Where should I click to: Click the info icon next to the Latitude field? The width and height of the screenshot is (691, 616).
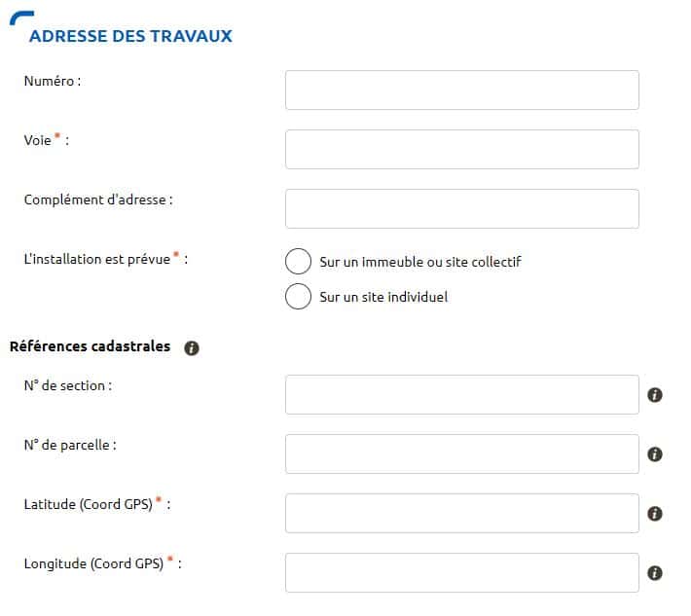click(655, 514)
